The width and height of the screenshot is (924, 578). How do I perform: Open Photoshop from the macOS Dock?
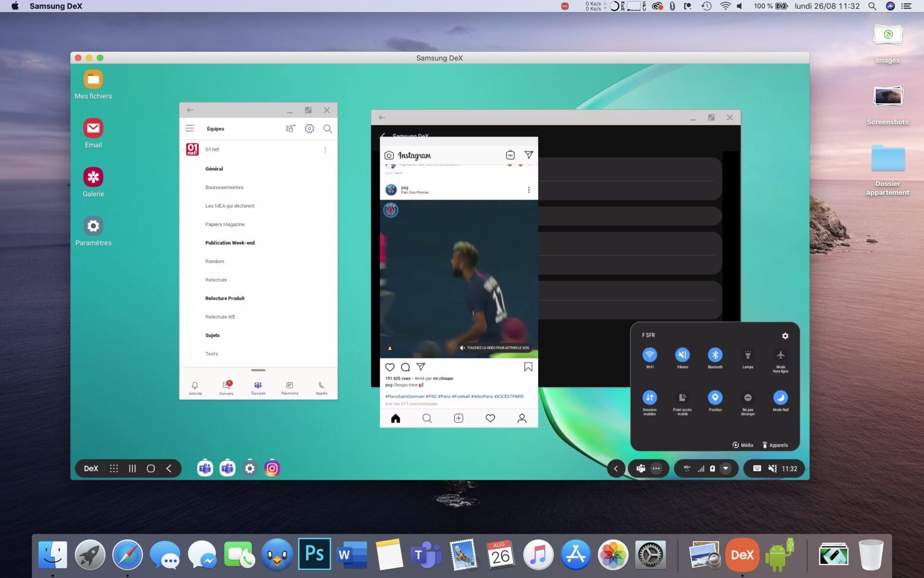[x=314, y=554]
